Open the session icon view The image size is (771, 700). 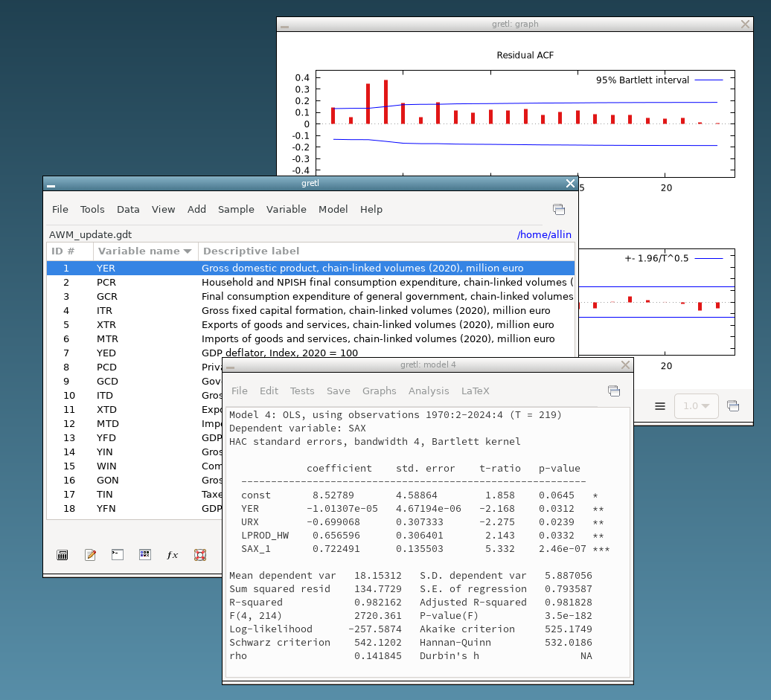tap(145, 555)
